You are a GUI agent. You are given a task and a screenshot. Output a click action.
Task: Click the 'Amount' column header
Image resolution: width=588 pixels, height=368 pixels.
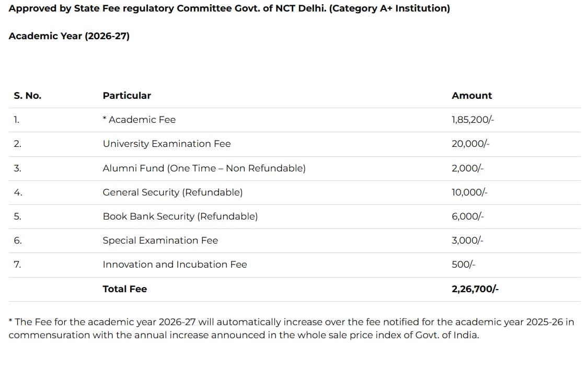click(x=471, y=96)
